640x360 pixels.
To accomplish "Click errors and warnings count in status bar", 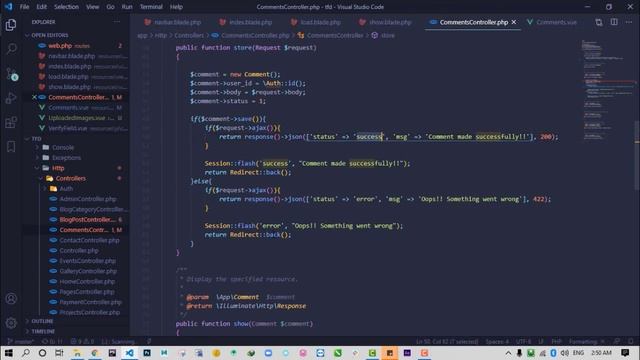I will [x=82, y=342].
